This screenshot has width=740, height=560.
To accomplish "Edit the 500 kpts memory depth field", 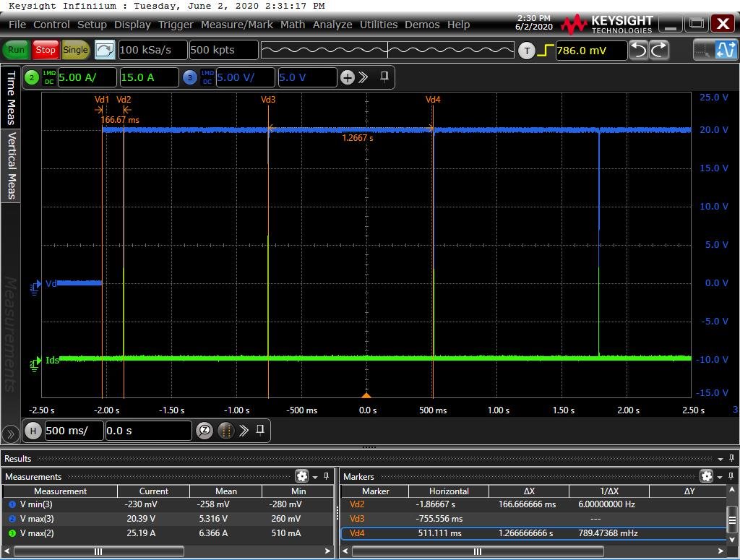I will pos(223,50).
